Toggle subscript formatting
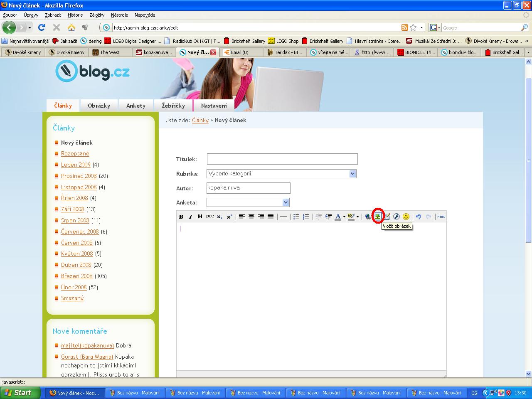 (219, 217)
